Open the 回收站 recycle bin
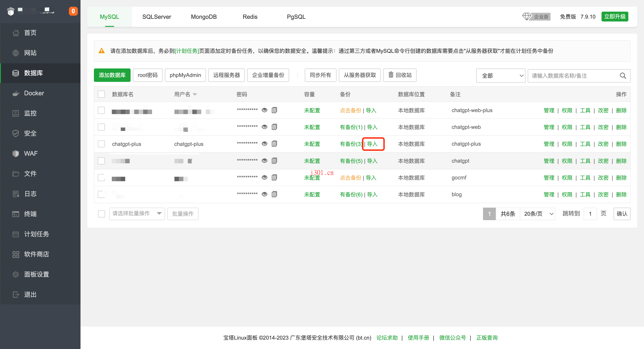644x349 pixels. [400, 75]
